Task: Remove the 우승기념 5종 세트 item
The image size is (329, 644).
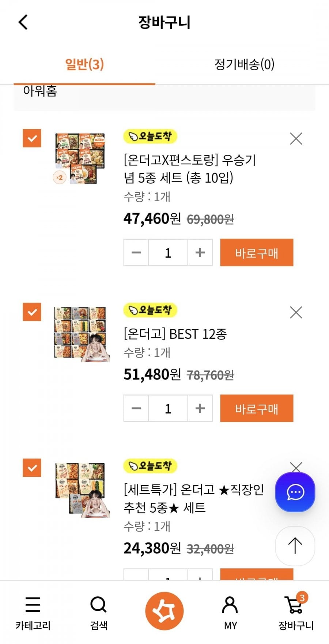Action: [296, 139]
